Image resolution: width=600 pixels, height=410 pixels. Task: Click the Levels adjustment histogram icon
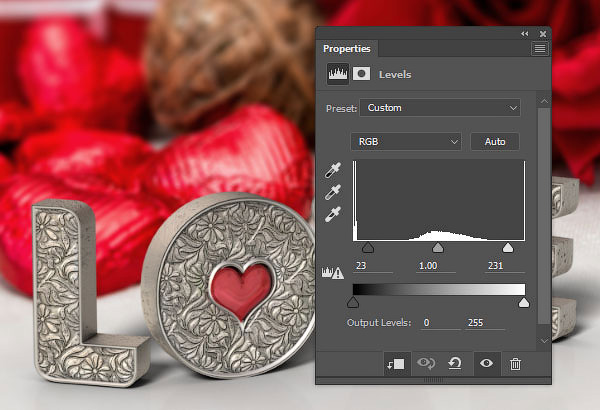[338, 74]
